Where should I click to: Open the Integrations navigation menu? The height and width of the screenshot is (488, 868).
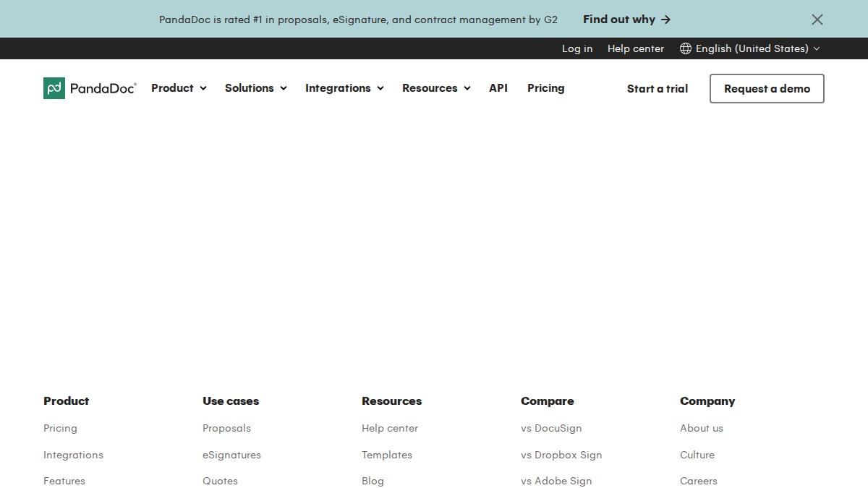coord(344,88)
